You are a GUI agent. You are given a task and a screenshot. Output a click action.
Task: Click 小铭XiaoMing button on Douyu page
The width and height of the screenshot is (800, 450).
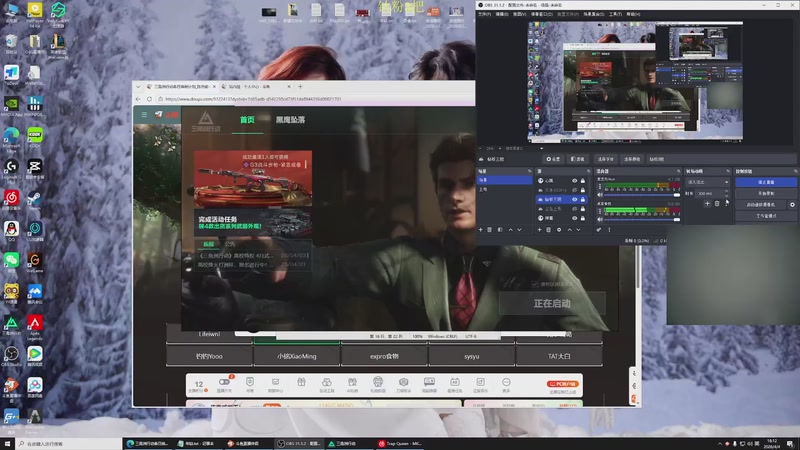tap(297, 356)
